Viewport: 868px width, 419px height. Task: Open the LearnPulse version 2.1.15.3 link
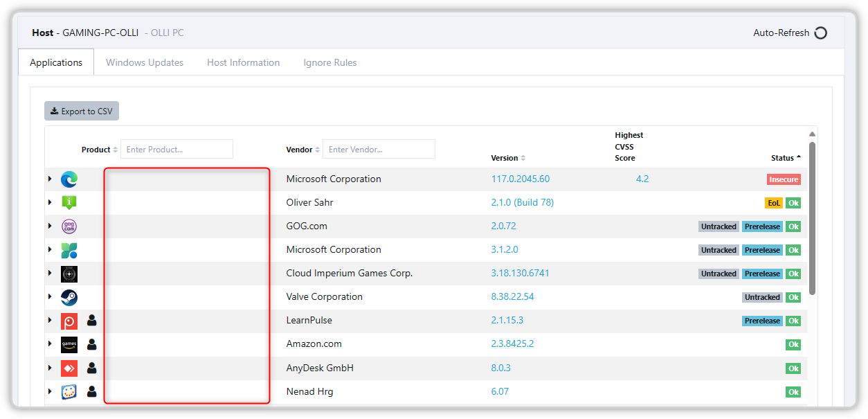507,320
